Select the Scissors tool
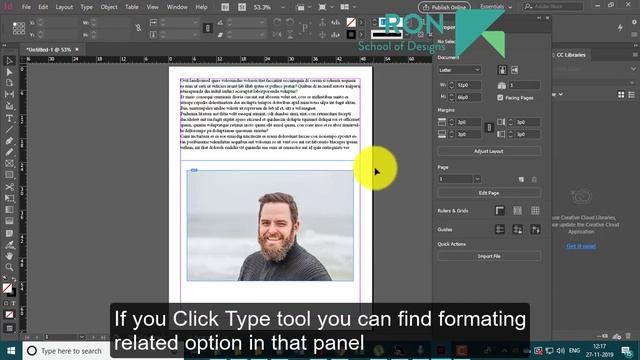 [9, 187]
